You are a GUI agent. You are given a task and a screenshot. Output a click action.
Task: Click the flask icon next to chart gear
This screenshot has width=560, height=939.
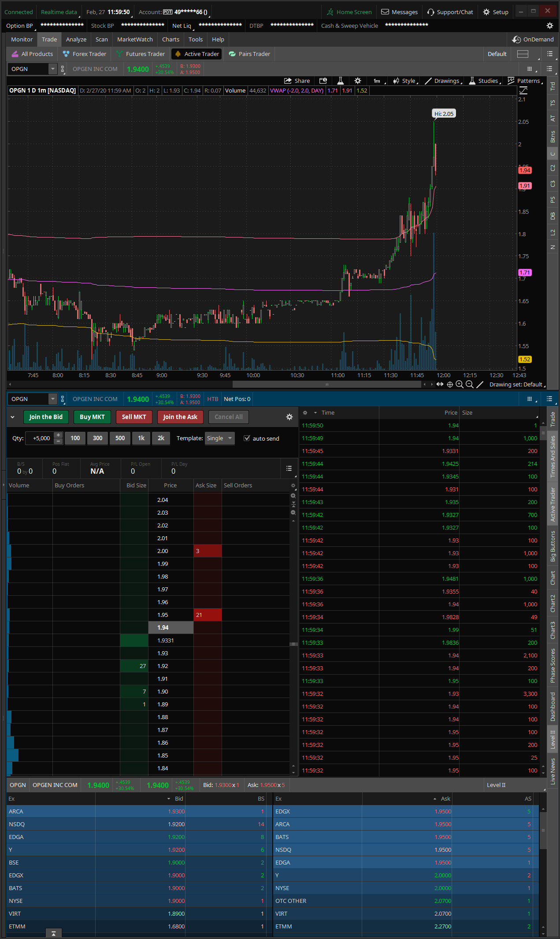tap(340, 81)
